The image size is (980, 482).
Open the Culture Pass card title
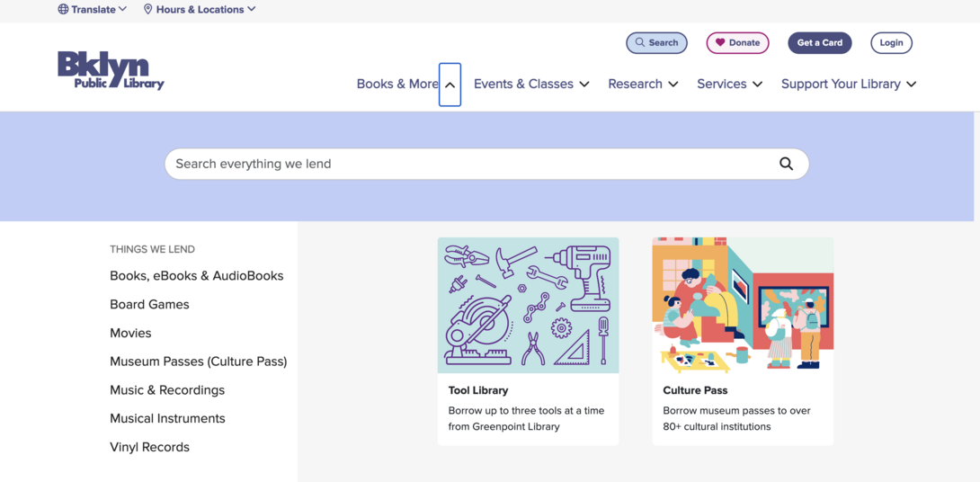pyautogui.click(x=695, y=391)
